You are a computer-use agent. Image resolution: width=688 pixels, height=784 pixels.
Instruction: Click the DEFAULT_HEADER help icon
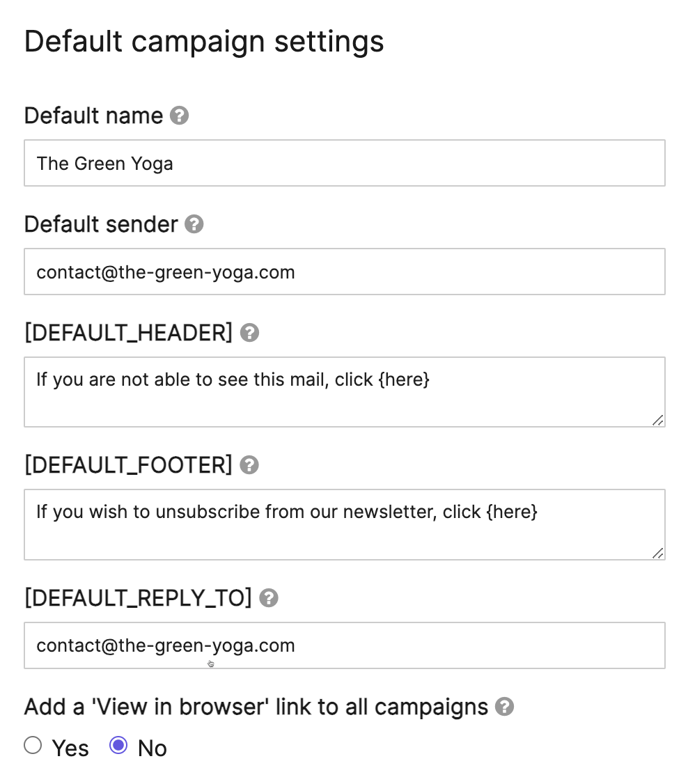[x=249, y=334]
